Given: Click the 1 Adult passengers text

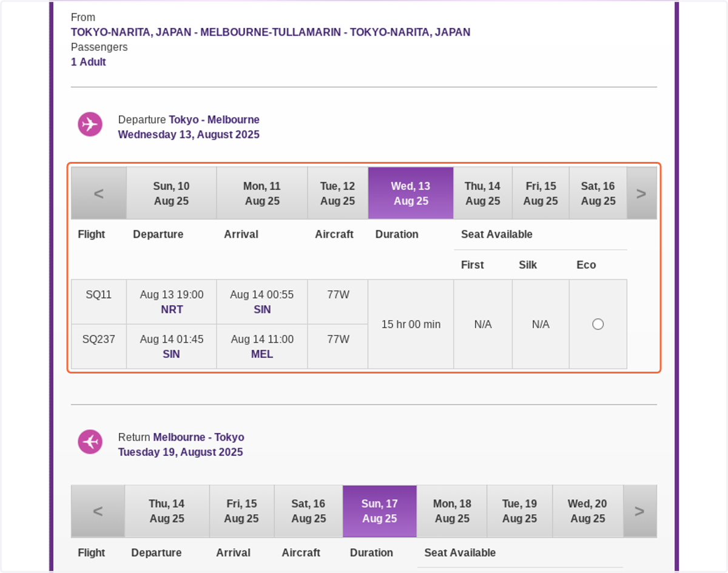Looking at the screenshot, I should point(89,62).
